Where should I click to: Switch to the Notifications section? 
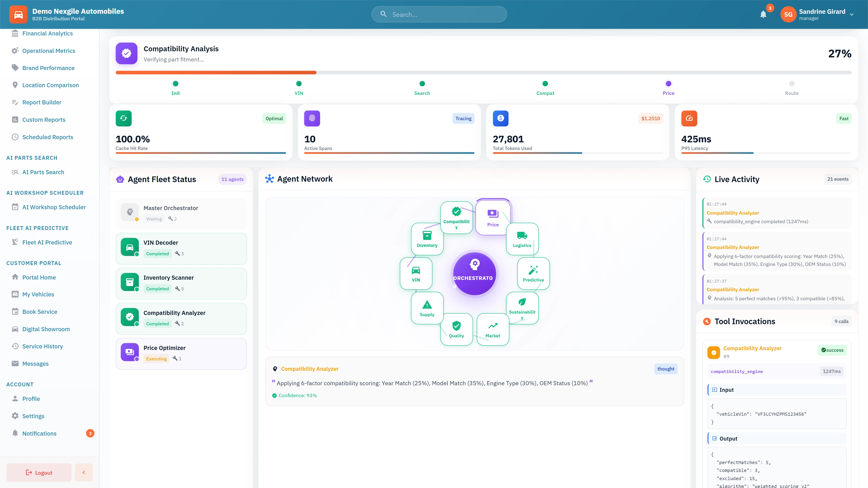coord(39,434)
